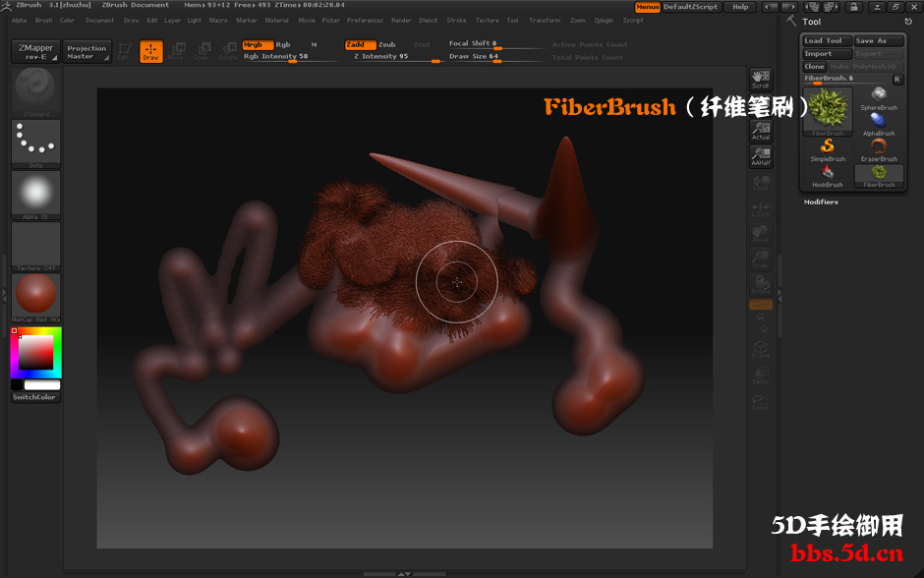This screenshot has height=578, width=924.
Task: Click the Scroll canvas hand icon
Action: (x=761, y=80)
